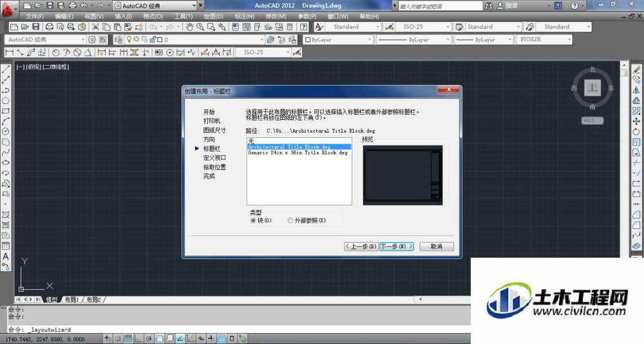Click the _layoutwizard command line input
Screen dimensions: 644x344
tap(239, 330)
